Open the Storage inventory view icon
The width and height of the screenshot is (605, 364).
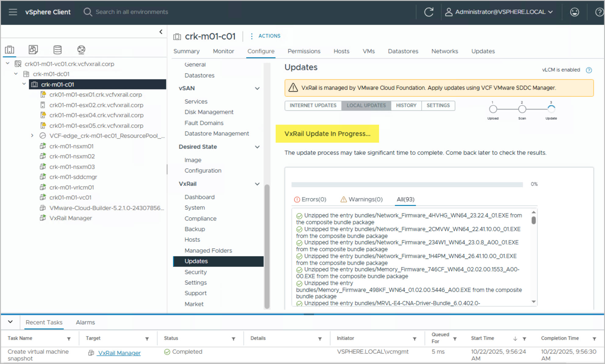click(x=57, y=49)
